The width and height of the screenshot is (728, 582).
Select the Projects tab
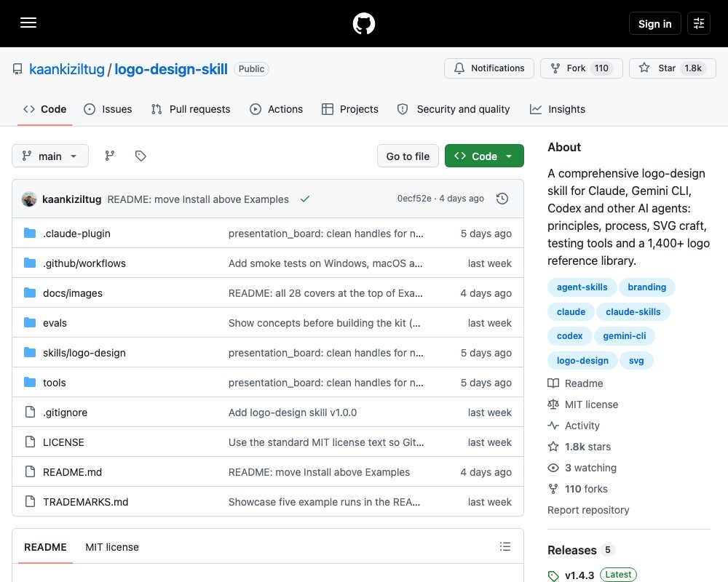pyautogui.click(x=350, y=109)
